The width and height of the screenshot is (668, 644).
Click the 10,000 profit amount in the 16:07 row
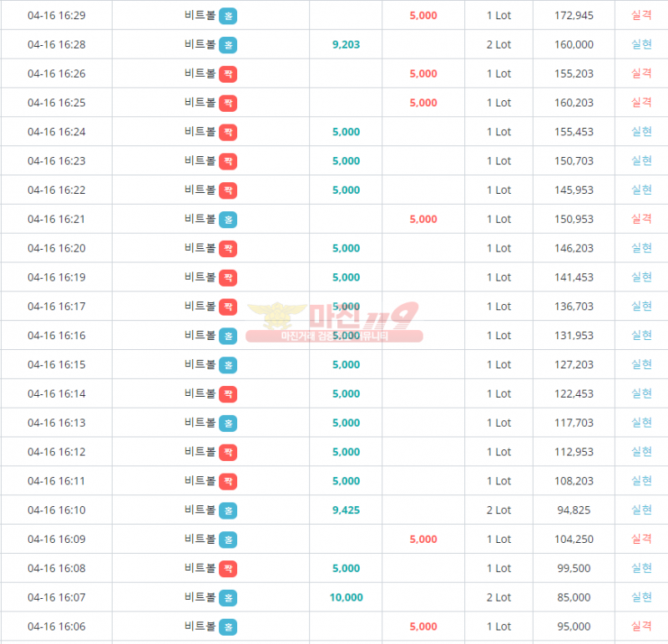coord(346,597)
